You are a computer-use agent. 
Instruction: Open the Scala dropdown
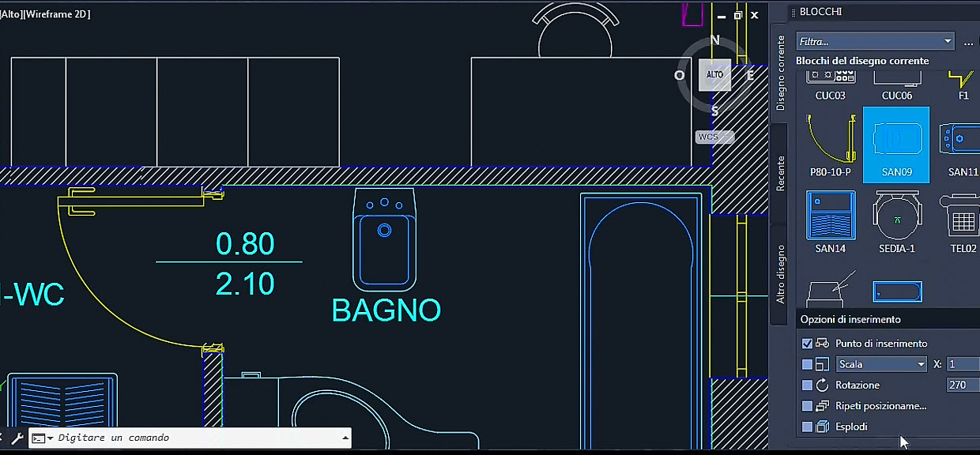(x=881, y=364)
